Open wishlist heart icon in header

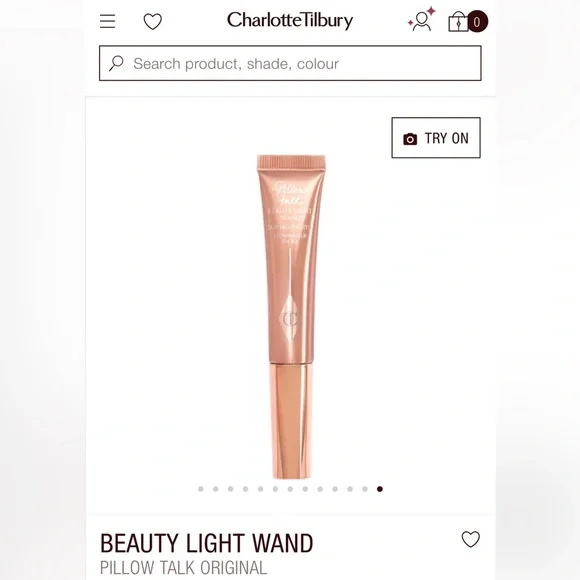152,21
